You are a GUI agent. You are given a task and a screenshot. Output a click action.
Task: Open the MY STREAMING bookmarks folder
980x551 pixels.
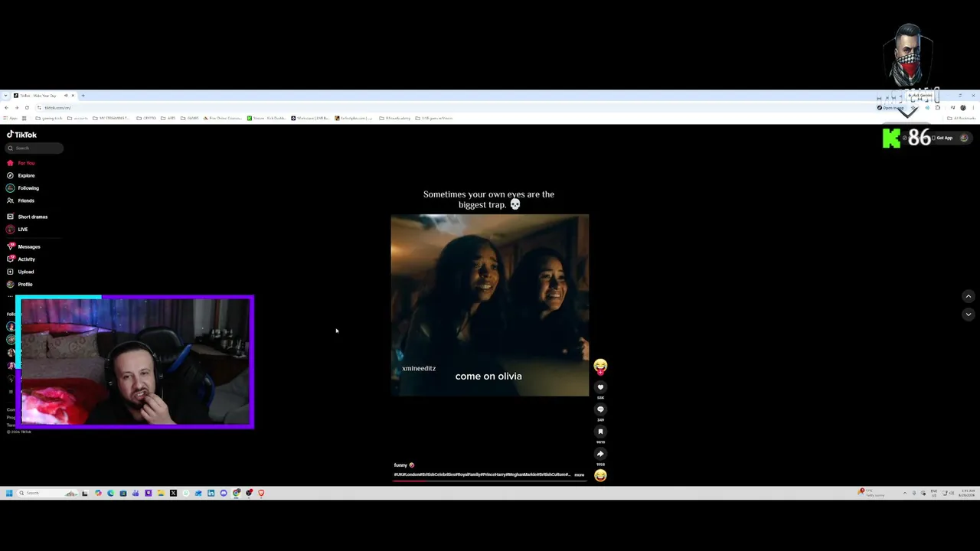tap(112, 119)
